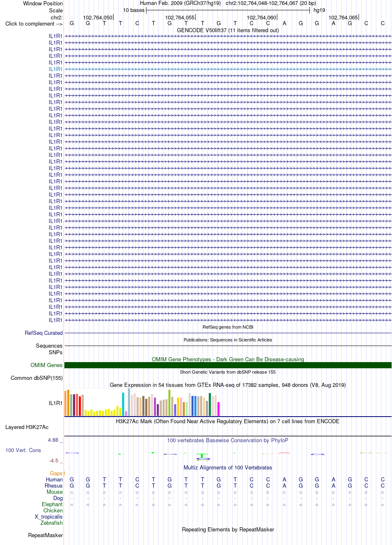Click the Scale track label
The height and width of the screenshot is (545, 392).
coord(56,10)
